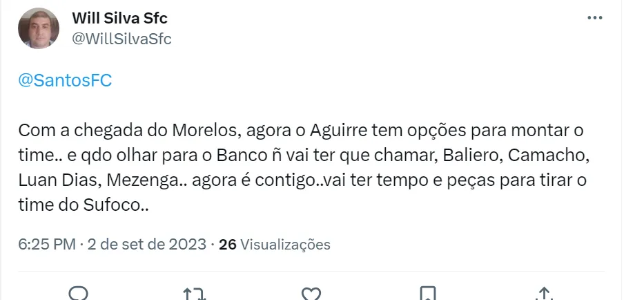Open the three-dot more options menu
The width and height of the screenshot is (644, 300).
[x=594, y=17]
